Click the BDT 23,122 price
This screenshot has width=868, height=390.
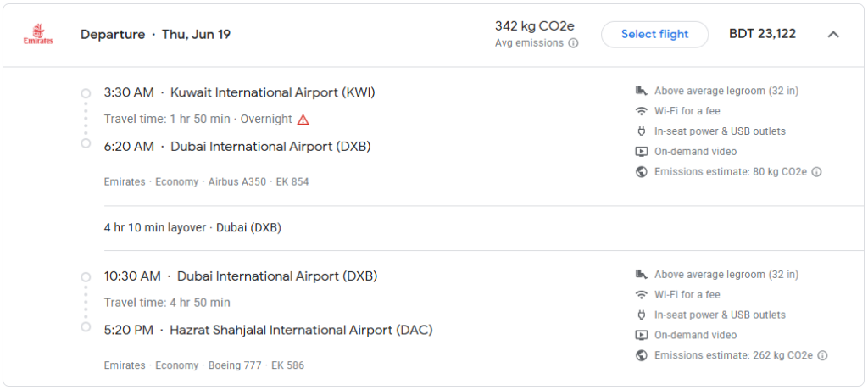[762, 35]
